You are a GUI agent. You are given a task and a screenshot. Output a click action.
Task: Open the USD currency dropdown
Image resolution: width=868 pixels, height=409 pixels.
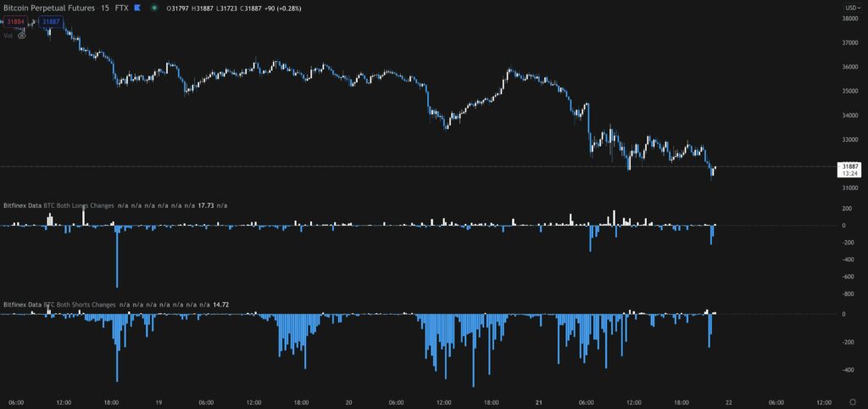pyautogui.click(x=852, y=8)
